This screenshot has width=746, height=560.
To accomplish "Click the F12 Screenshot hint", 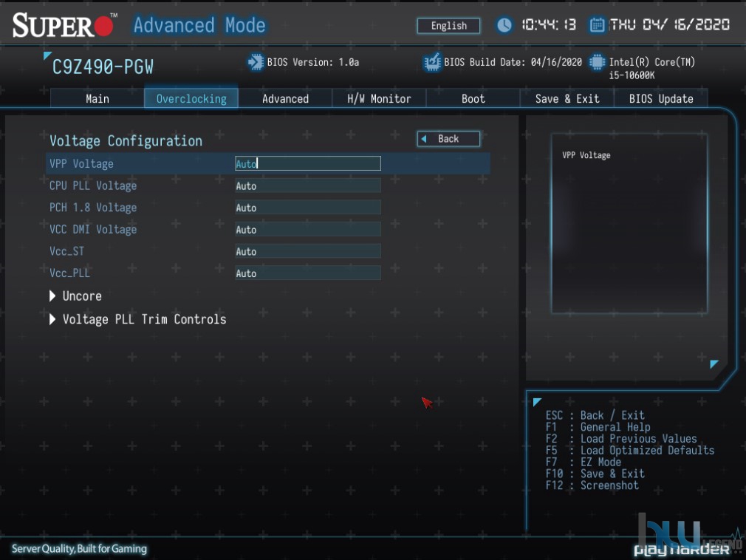I will (x=592, y=485).
